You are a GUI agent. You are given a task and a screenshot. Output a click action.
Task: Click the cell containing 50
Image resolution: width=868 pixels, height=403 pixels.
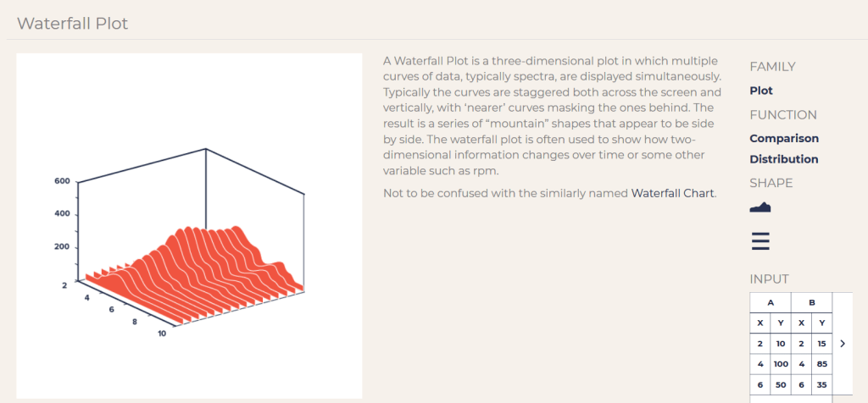click(x=781, y=384)
